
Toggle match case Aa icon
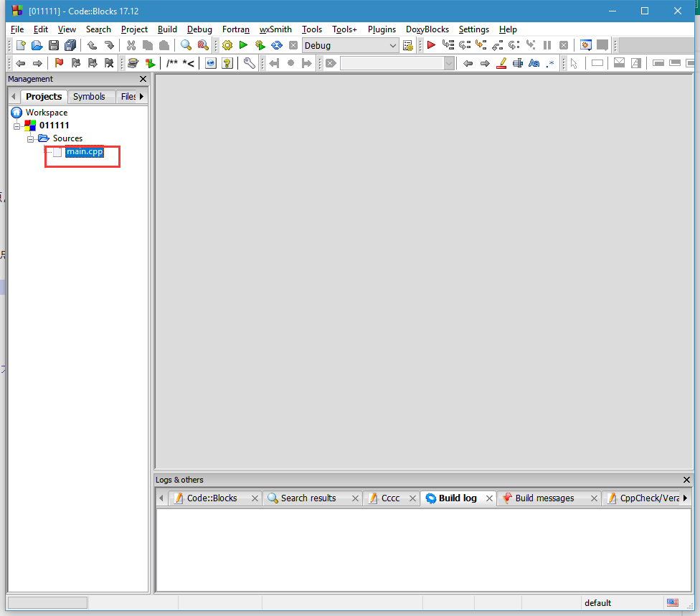[534, 63]
